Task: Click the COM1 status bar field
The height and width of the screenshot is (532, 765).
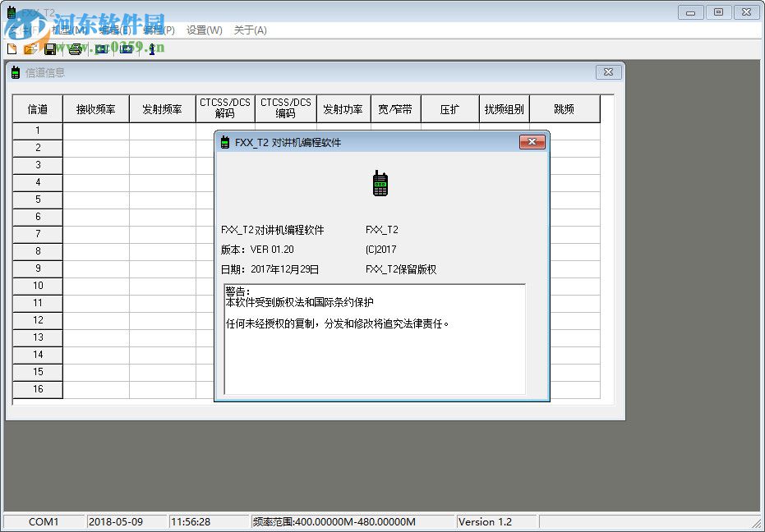Action: click(x=43, y=521)
